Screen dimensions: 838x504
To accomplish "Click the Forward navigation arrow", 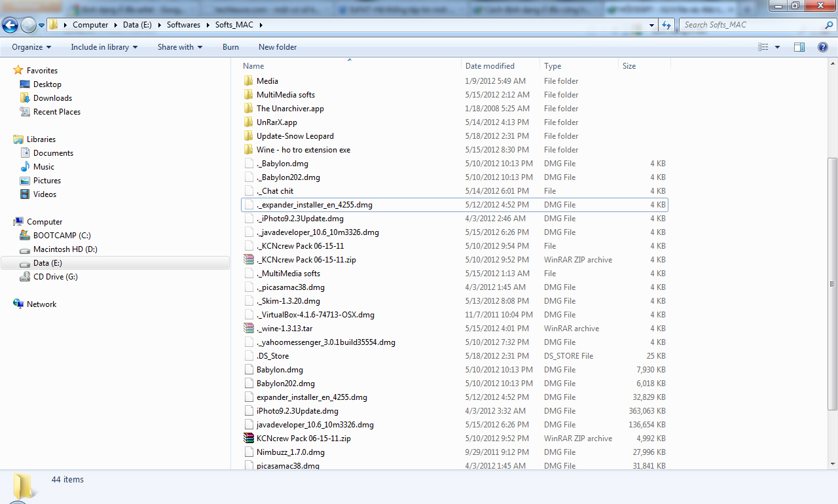I will tap(28, 25).
